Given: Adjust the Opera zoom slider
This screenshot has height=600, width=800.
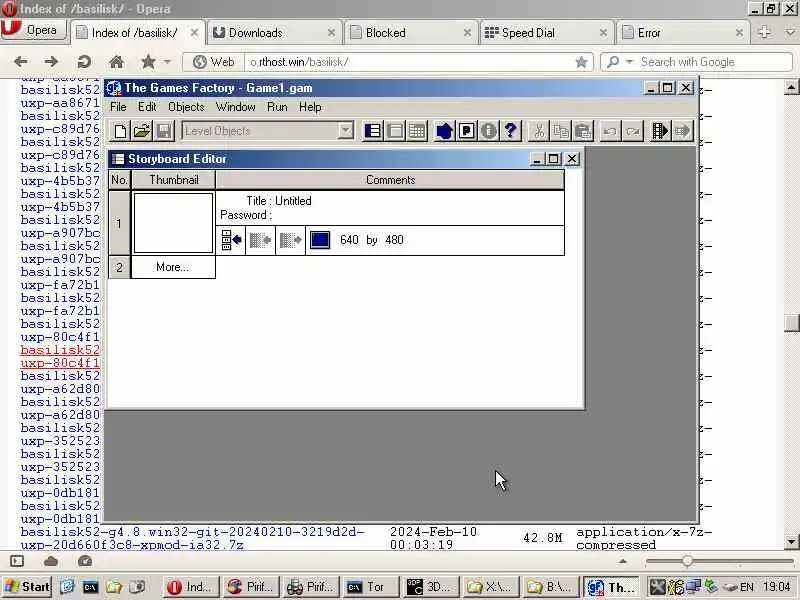Looking at the screenshot, I should [x=687, y=561].
